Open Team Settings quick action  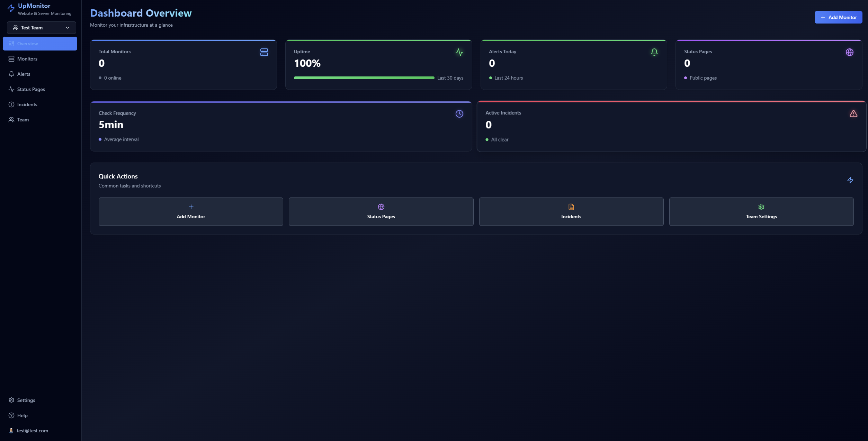coord(761,211)
